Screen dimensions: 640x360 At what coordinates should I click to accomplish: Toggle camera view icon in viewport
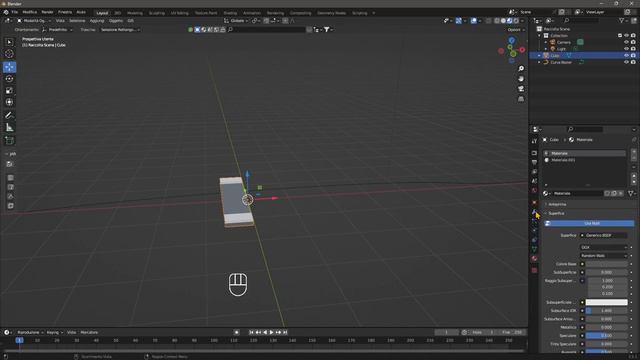coord(521,89)
